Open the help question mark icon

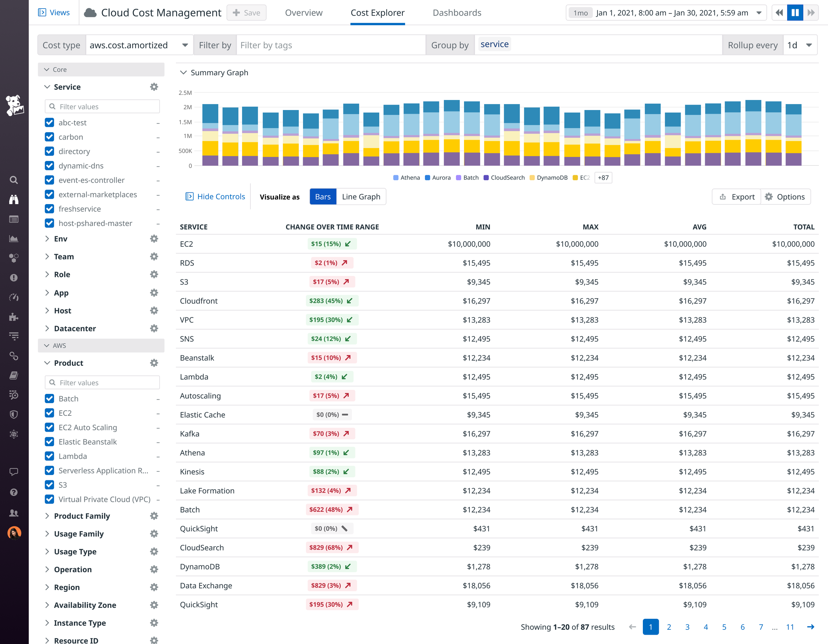pyautogui.click(x=14, y=492)
